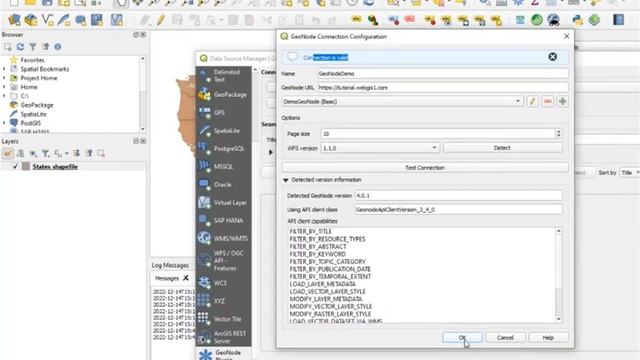This screenshot has width=640, height=360.
Task: Click the States_shapefile layer name
Action: pos(55,167)
